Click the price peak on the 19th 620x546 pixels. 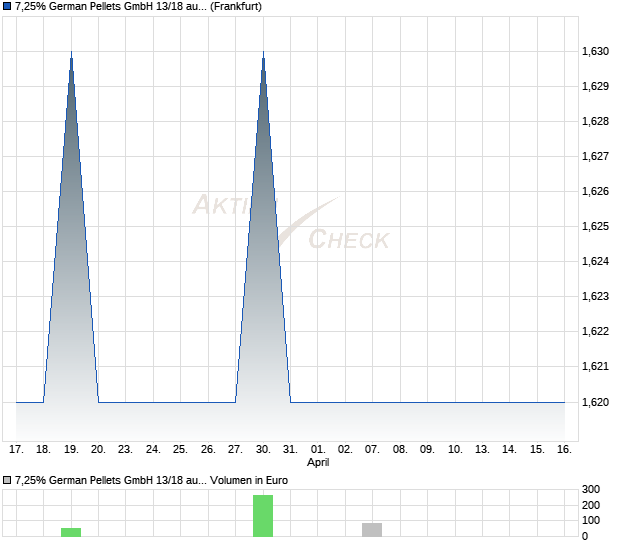point(71,52)
